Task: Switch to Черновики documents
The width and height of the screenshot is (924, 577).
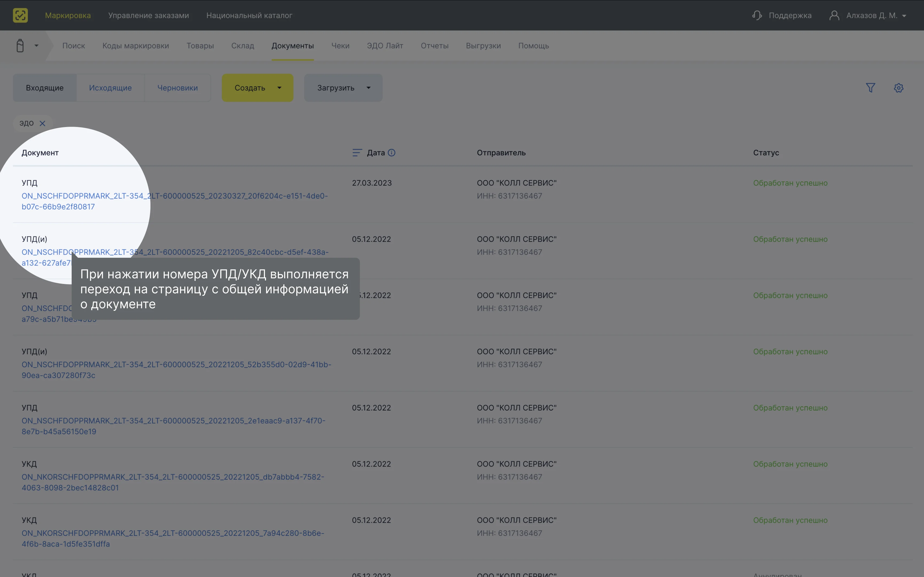Action: pyautogui.click(x=178, y=88)
